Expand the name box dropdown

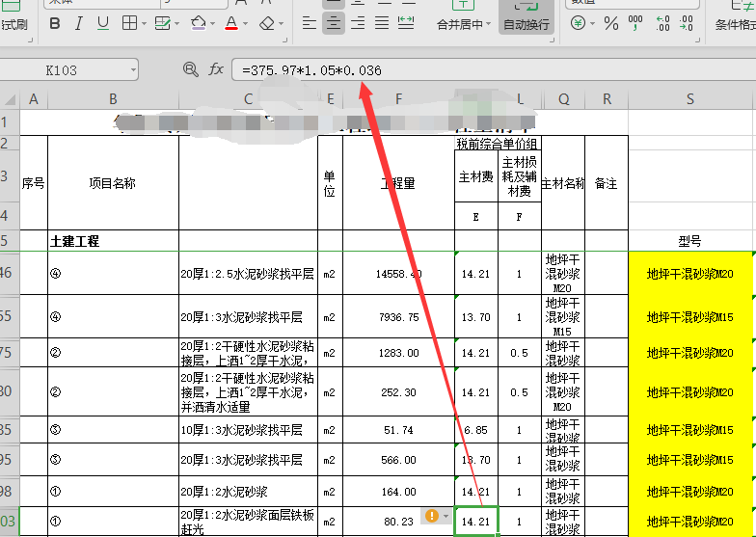(x=133, y=70)
